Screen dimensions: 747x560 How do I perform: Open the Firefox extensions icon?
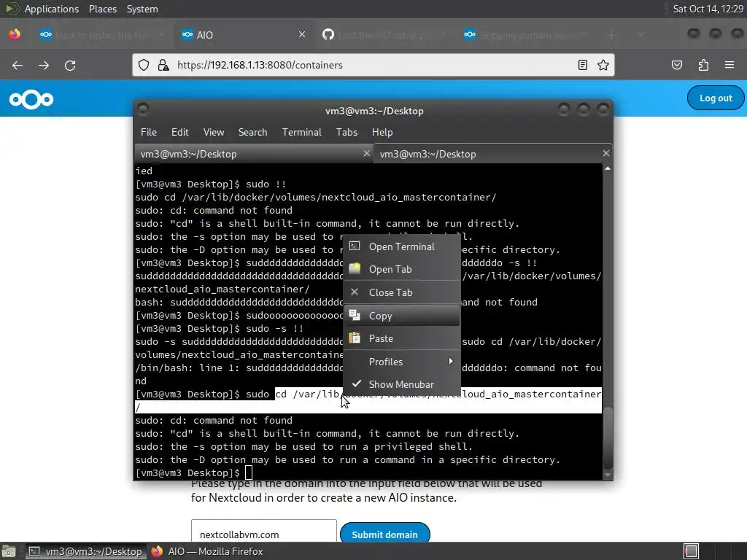point(703,65)
